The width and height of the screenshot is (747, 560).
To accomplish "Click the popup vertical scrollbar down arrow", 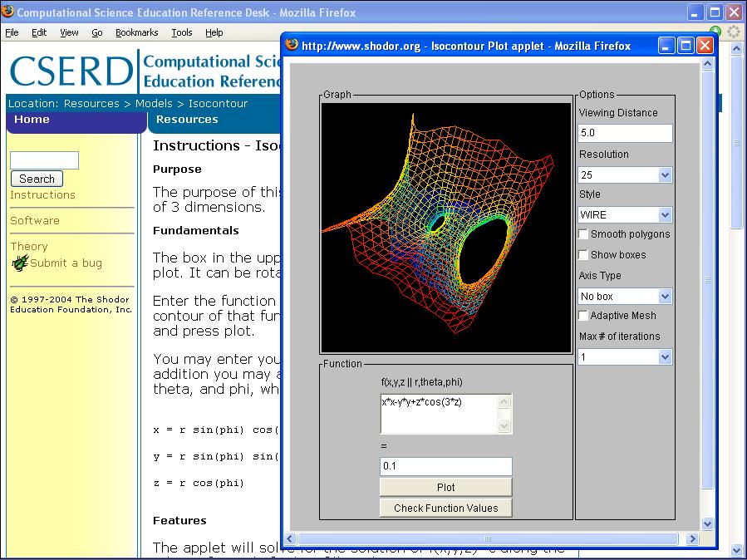I will (708, 523).
